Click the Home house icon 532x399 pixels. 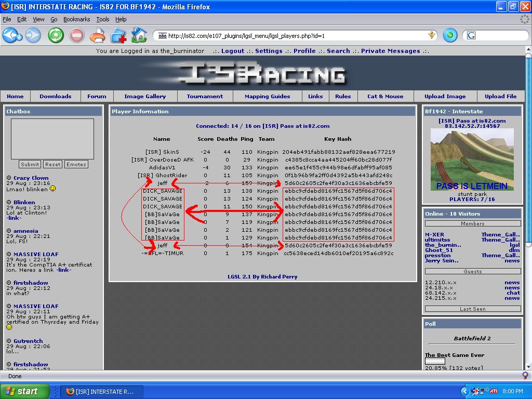tap(139, 35)
